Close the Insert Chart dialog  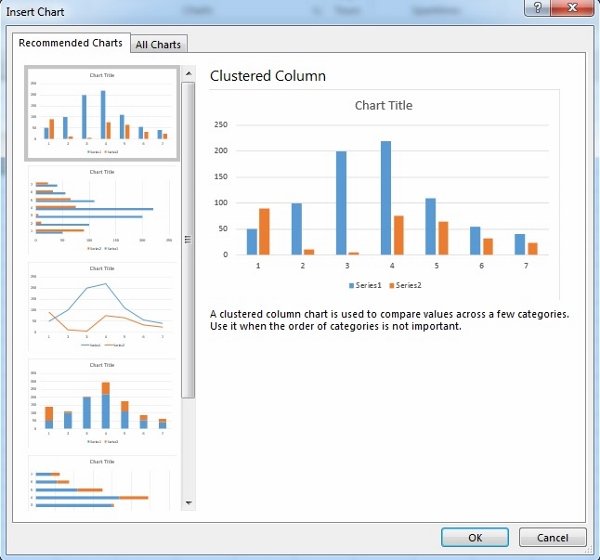point(573,9)
